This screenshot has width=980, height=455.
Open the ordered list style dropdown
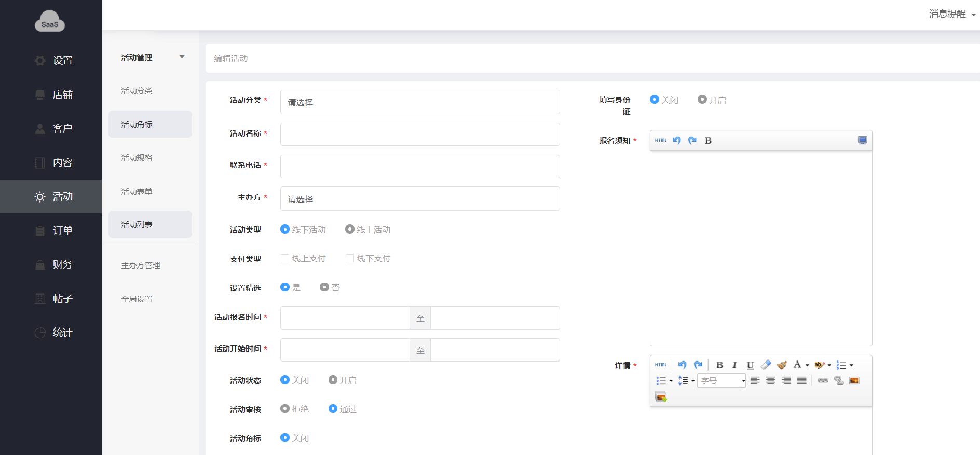coord(851,365)
